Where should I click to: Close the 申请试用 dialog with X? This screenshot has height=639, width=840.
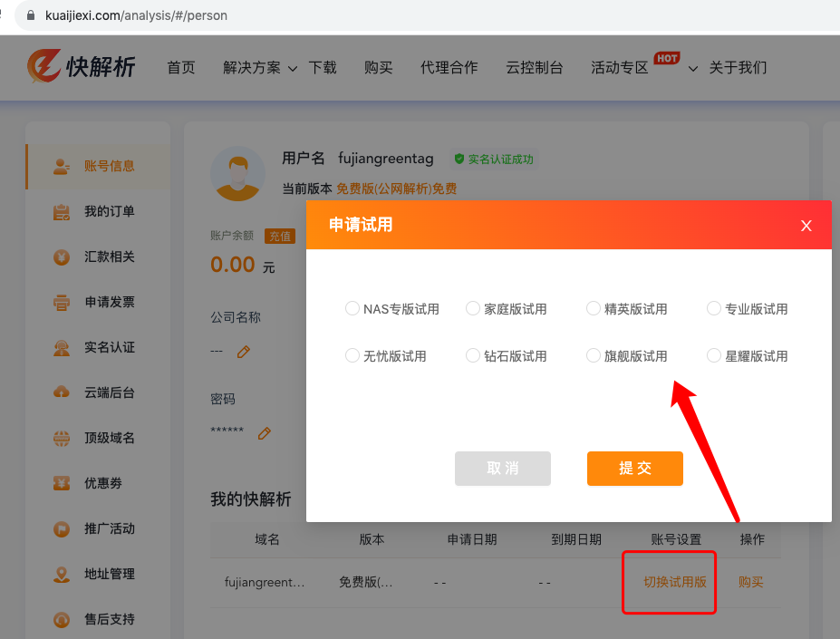pos(806,226)
